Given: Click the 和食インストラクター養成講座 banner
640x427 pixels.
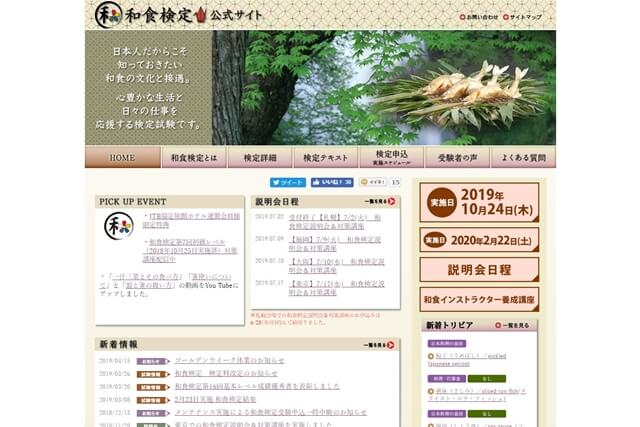Looking at the screenshot, I should click(479, 300).
